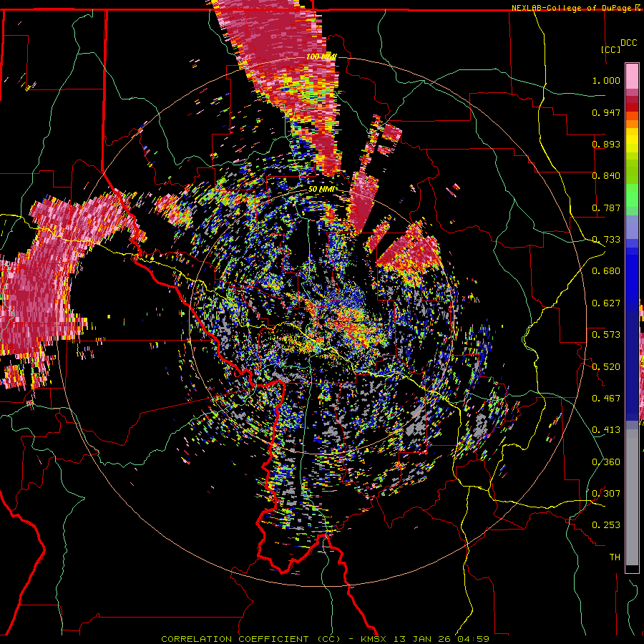Click the 0.947 scale value
The image size is (644, 644).
click(606, 112)
